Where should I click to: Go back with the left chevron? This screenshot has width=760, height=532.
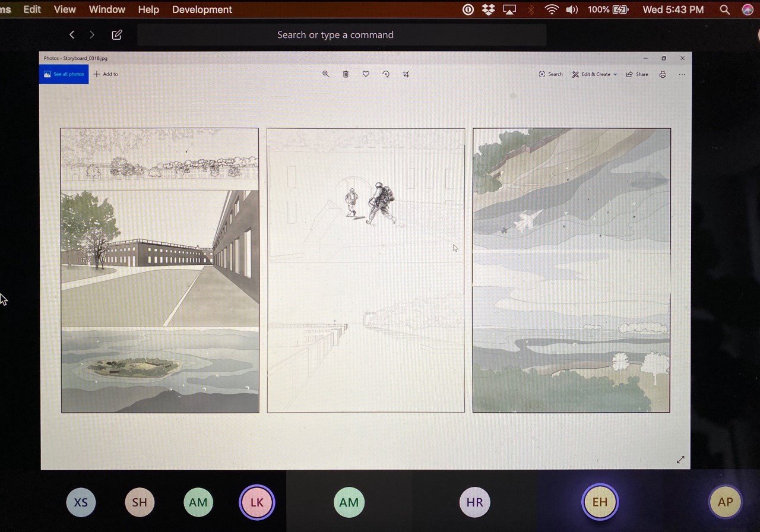(72, 35)
